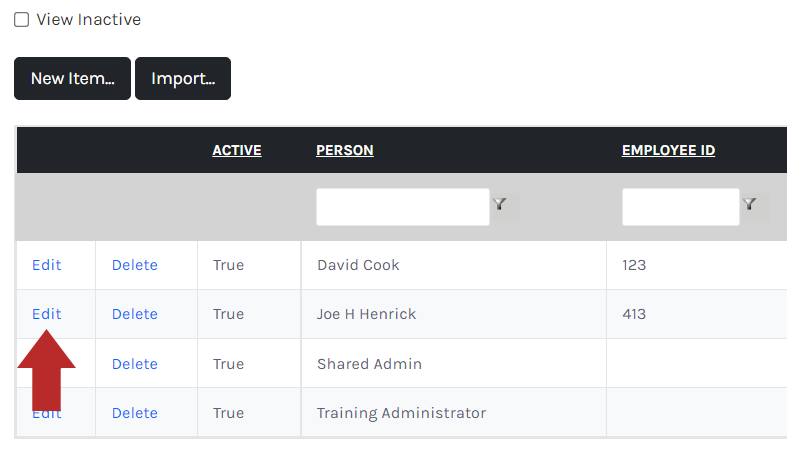Select employee ID 413 cell
The width and height of the screenshot is (787, 453).
(x=697, y=314)
